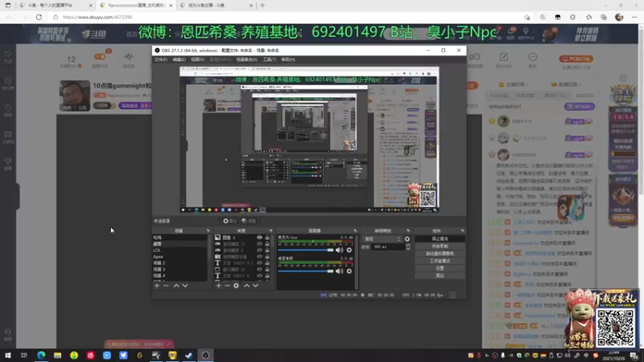
Task: Remove selected scene with the minus icon
Action: pyautogui.click(x=166, y=286)
